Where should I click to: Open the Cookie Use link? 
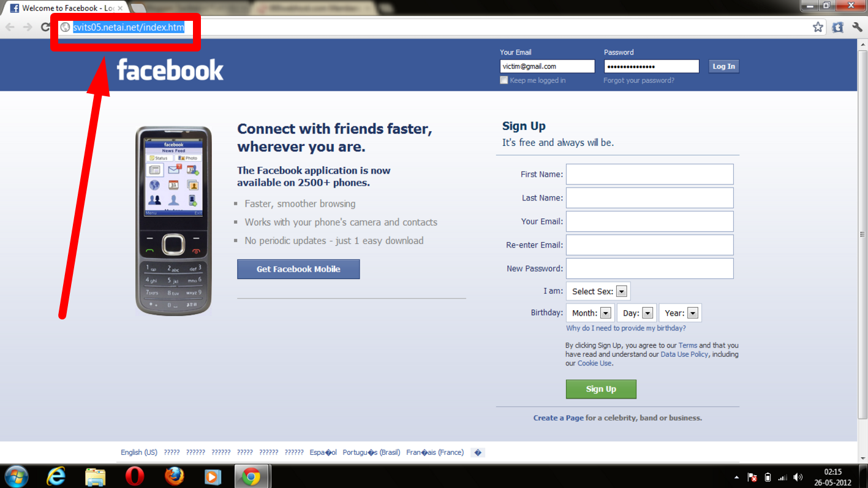594,363
